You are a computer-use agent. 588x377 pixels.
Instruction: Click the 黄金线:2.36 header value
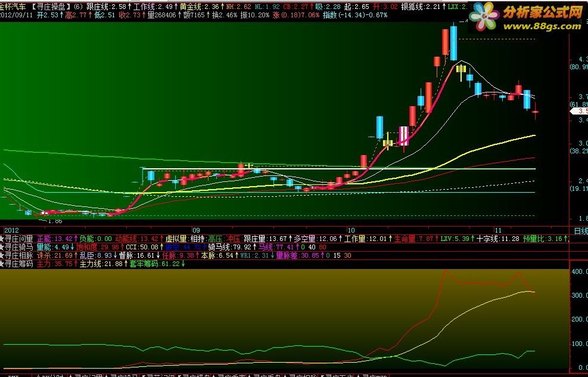click(199, 7)
